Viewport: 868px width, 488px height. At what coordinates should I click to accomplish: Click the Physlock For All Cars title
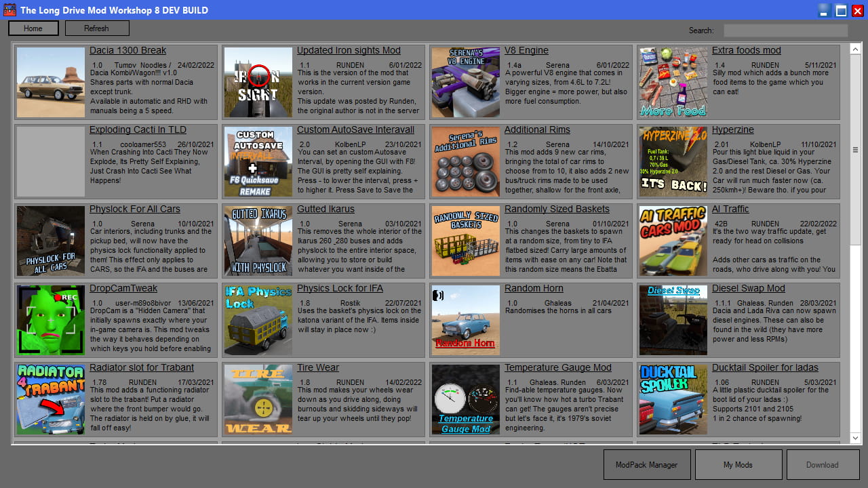[x=135, y=209]
